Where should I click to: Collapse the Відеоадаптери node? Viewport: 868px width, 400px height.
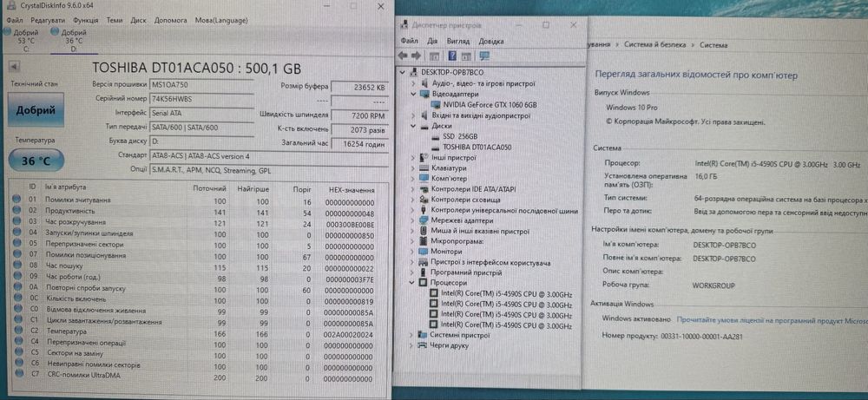click(x=413, y=95)
